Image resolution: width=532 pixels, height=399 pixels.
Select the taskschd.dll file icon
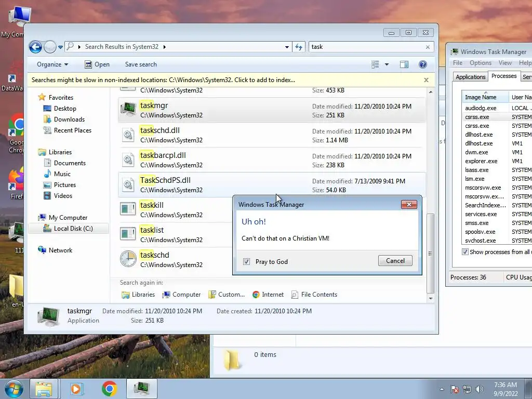click(128, 135)
